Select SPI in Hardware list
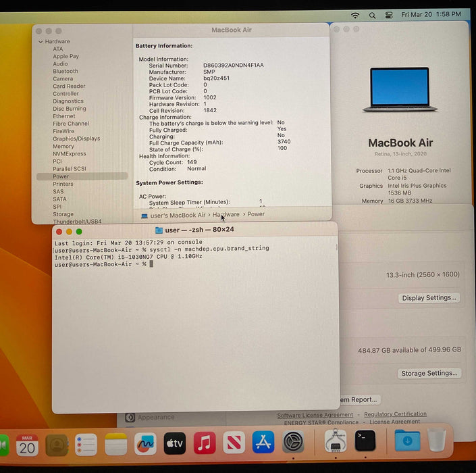The image size is (476, 473). [x=57, y=207]
